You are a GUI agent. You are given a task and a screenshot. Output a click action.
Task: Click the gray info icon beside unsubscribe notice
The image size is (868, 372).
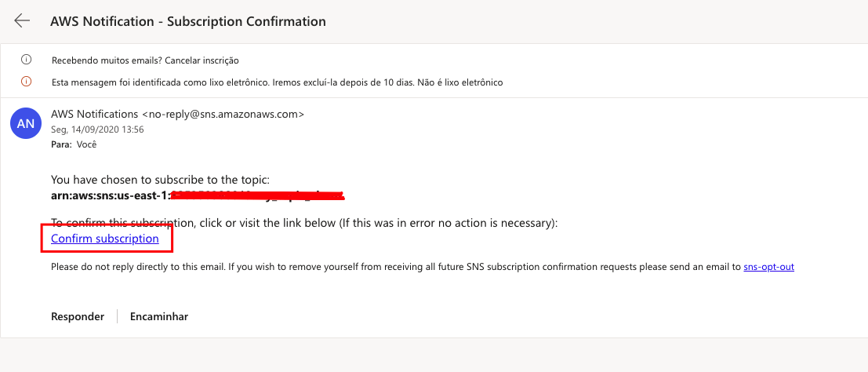click(x=26, y=60)
